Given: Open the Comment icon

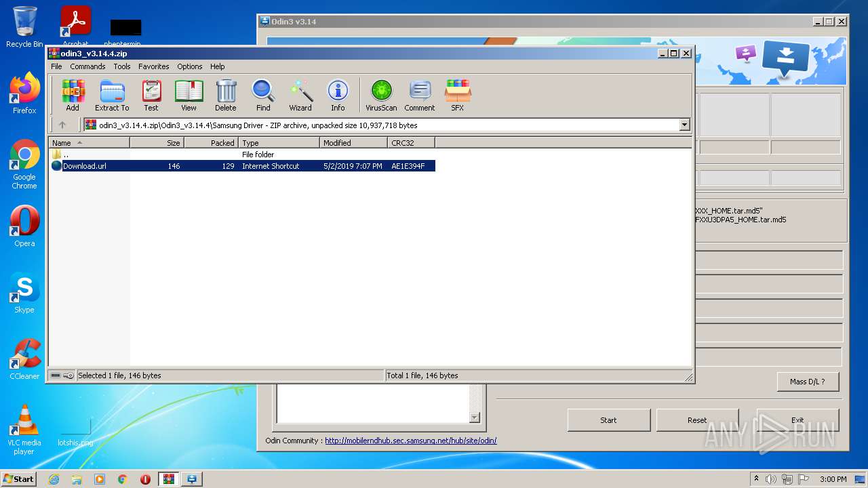Looking at the screenshot, I should click(x=420, y=96).
